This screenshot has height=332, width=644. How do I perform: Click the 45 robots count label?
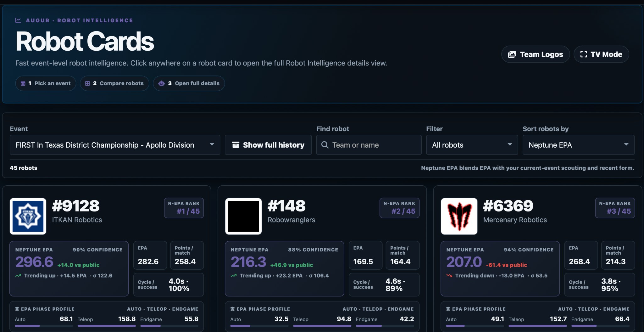coord(24,168)
